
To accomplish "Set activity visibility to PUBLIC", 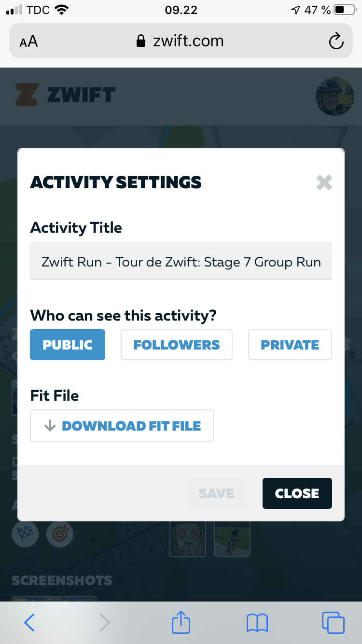I will click(68, 345).
